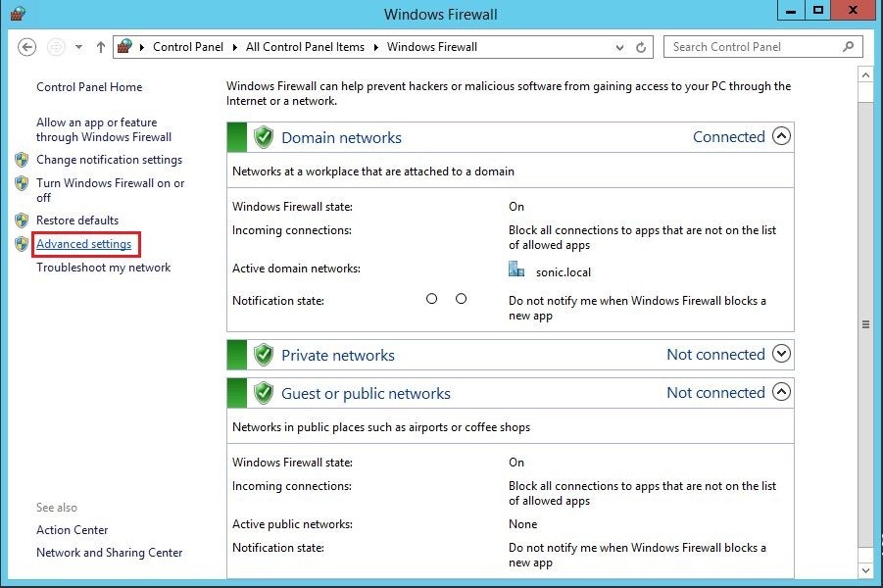Screen dimensions: 883x588
Task: Refresh the Windows Firewall page
Action: point(641,48)
